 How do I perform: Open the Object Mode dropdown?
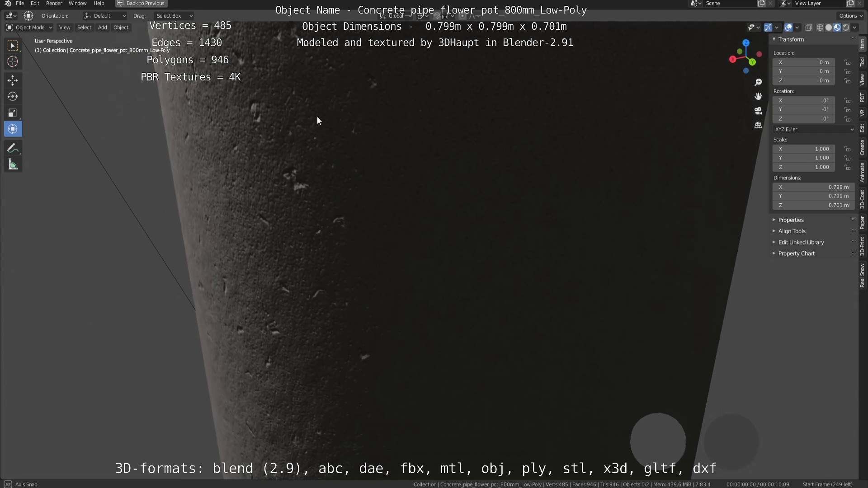coord(29,28)
